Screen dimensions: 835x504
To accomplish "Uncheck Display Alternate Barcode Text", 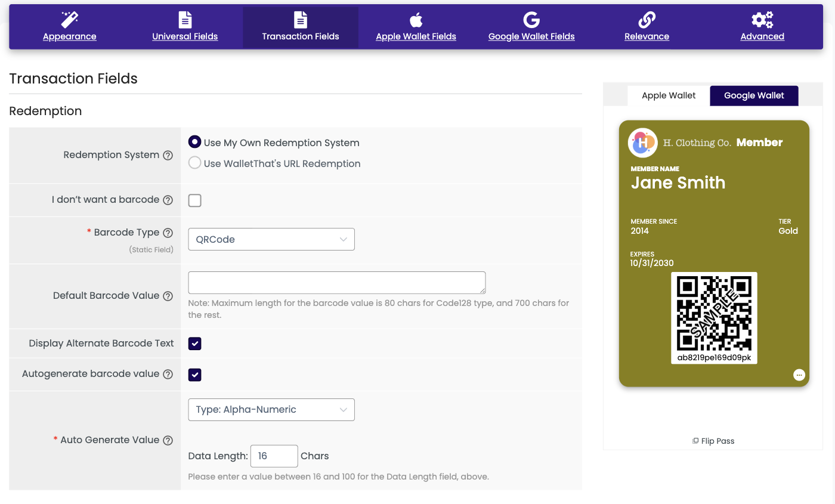I will (x=194, y=344).
